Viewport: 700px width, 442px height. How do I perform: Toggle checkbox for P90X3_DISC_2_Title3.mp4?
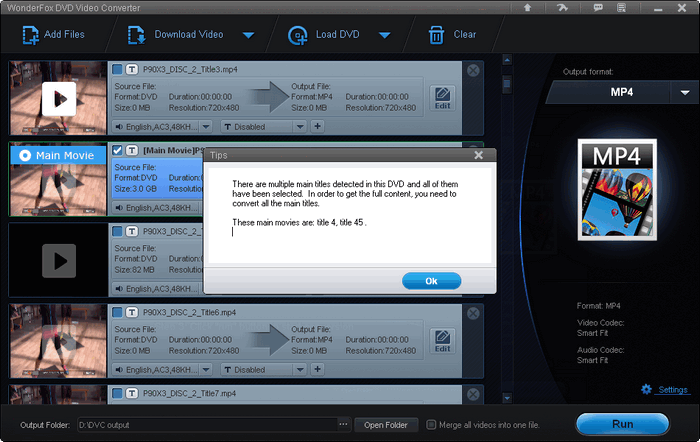pyautogui.click(x=117, y=69)
